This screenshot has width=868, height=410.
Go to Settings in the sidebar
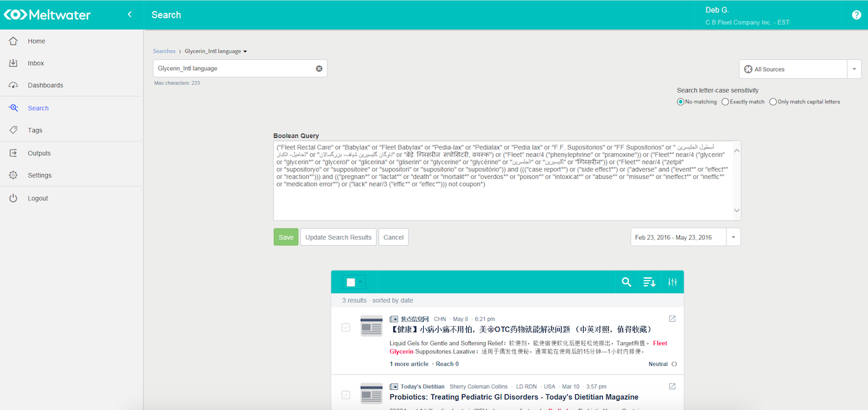coord(39,175)
